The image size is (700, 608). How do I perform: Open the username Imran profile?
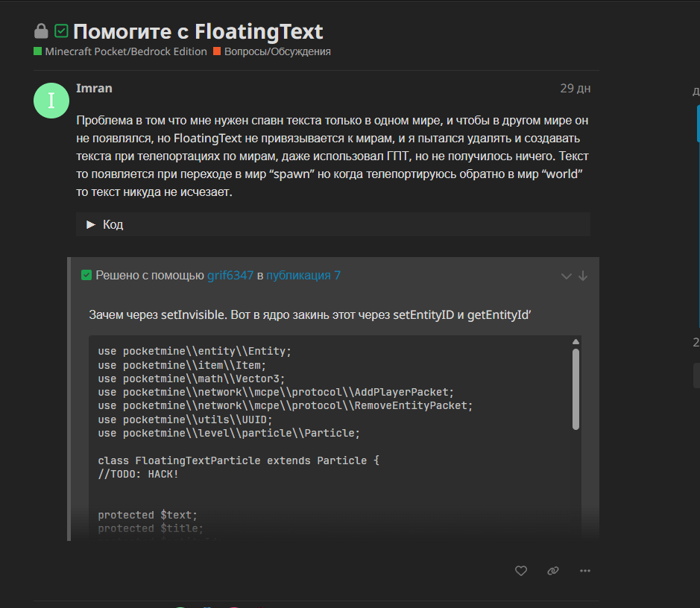tap(94, 88)
